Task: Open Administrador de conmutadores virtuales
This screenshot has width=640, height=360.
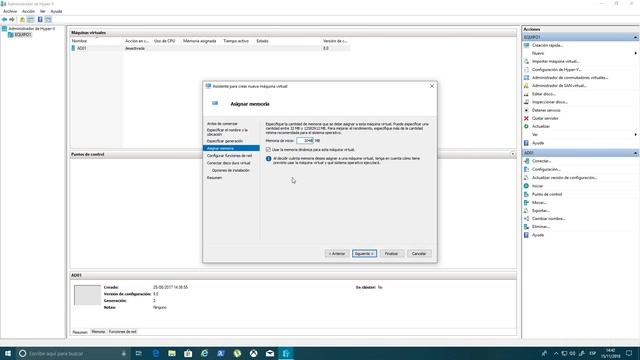Action: (570, 78)
